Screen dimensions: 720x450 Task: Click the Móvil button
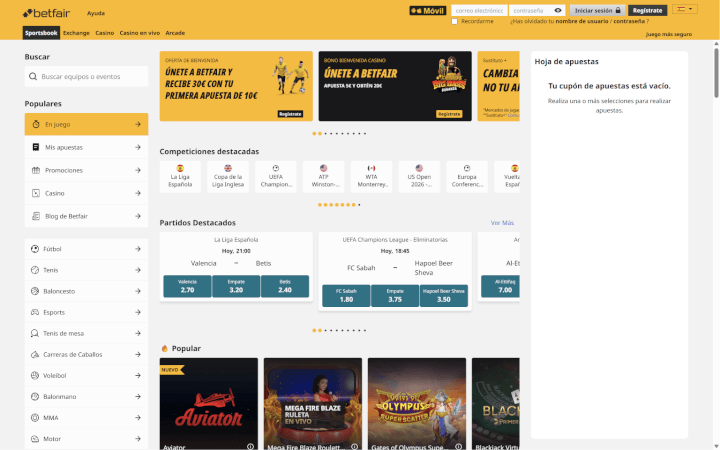pyautogui.click(x=428, y=11)
